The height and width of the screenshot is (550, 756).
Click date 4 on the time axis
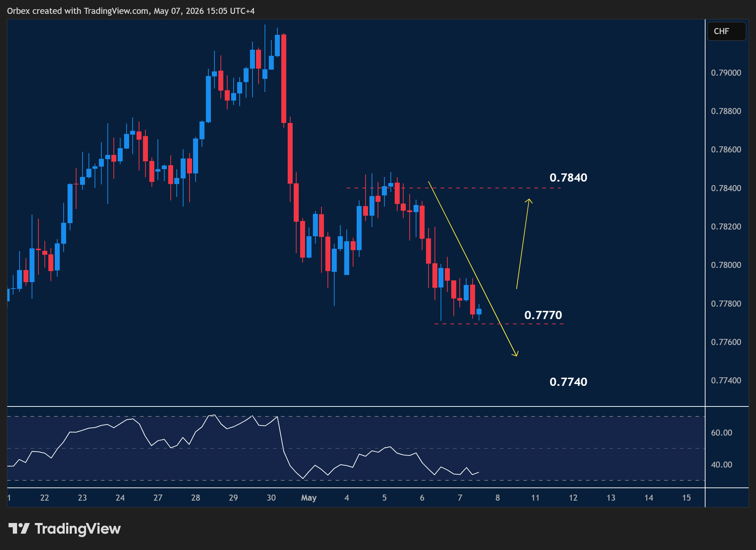(x=347, y=498)
